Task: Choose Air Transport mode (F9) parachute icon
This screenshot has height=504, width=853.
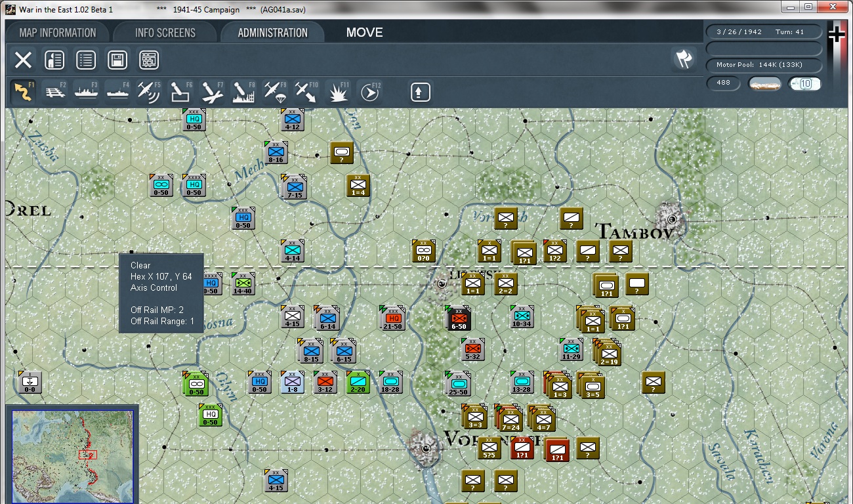Action: click(276, 92)
